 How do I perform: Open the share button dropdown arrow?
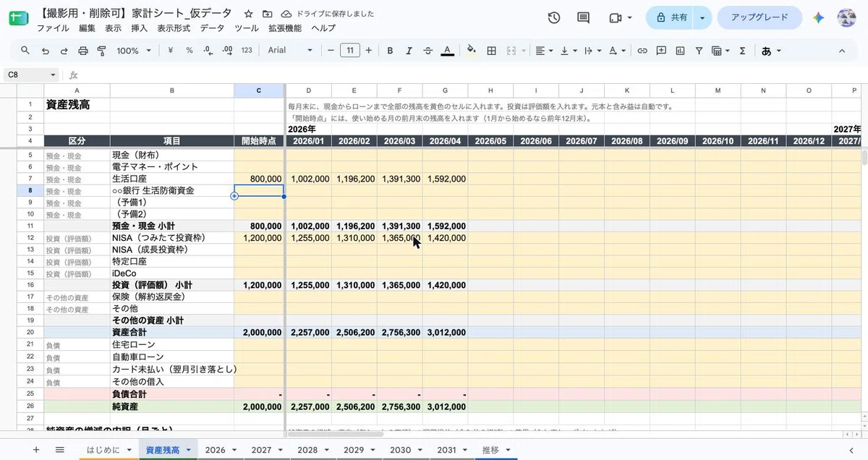pyautogui.click(x=702, y=17)
